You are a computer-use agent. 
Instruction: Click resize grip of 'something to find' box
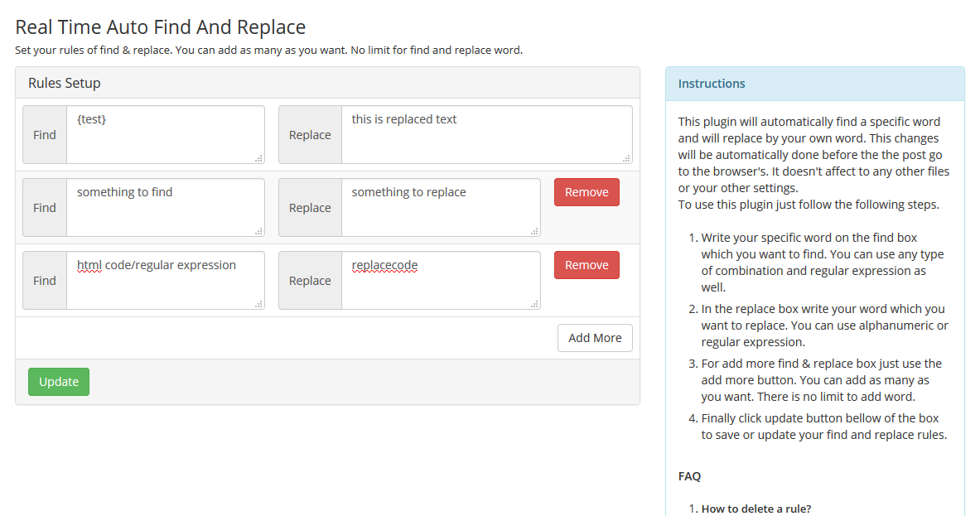click(x=258, y=230)
